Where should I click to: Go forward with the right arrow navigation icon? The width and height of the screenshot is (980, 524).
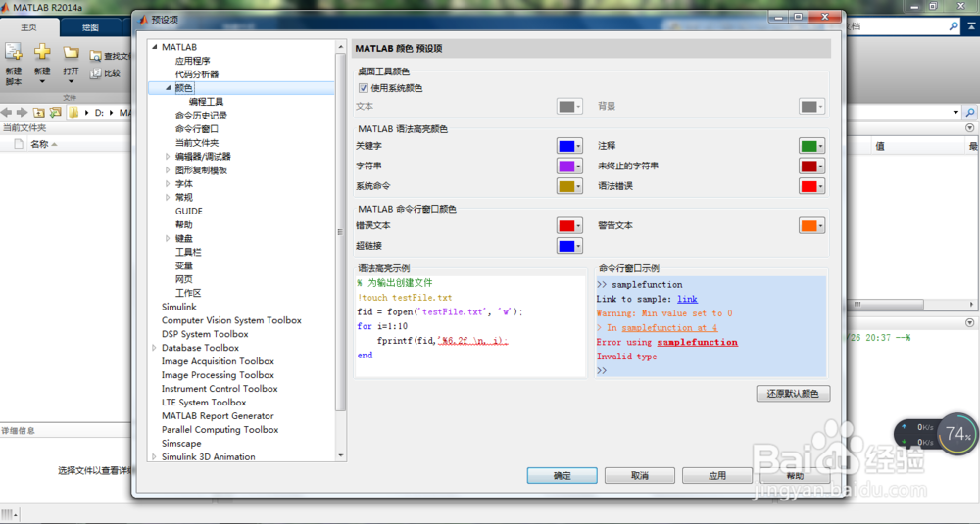coord(22,113)
